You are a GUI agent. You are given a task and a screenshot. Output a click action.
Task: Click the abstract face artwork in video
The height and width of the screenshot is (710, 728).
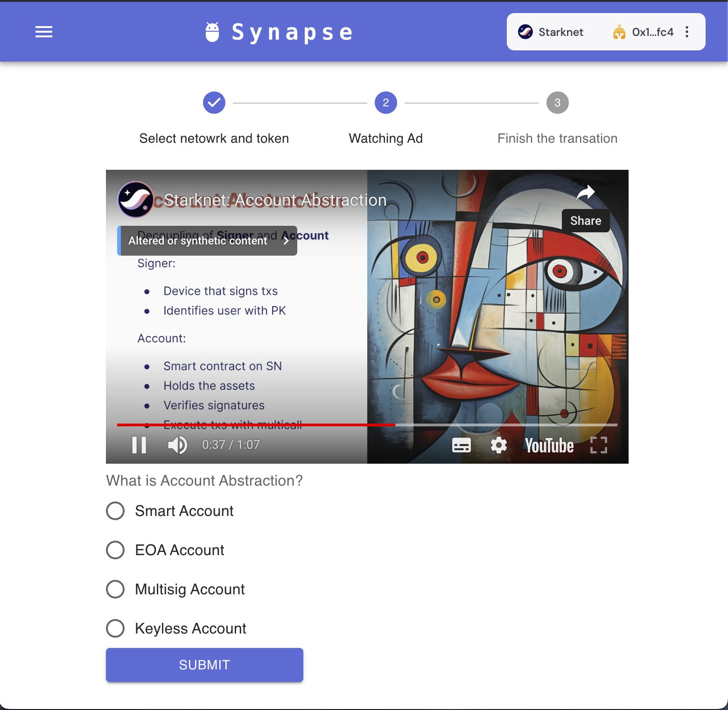498,317
